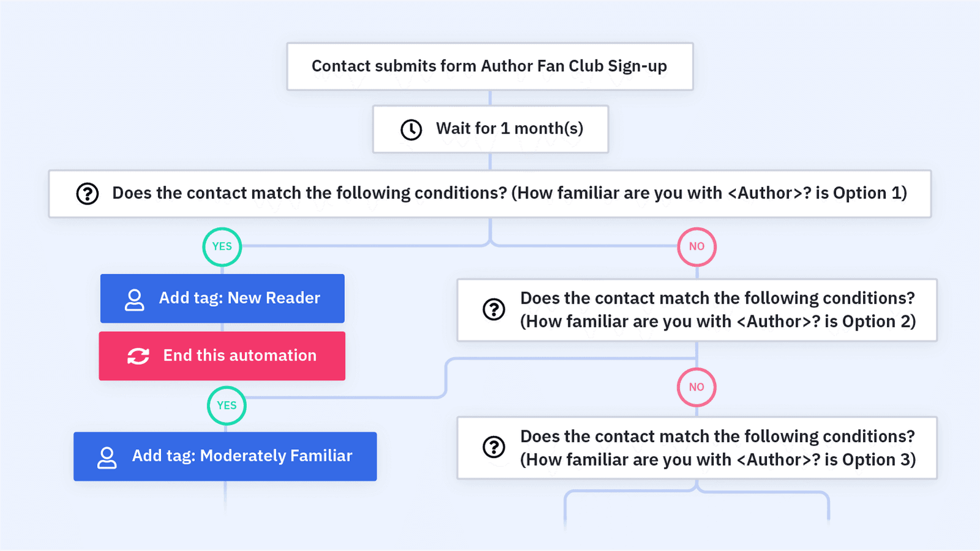Click the question mark icon for Option 1 condition
The height and width of the screenshot is (551, 980).
point(88,193)
